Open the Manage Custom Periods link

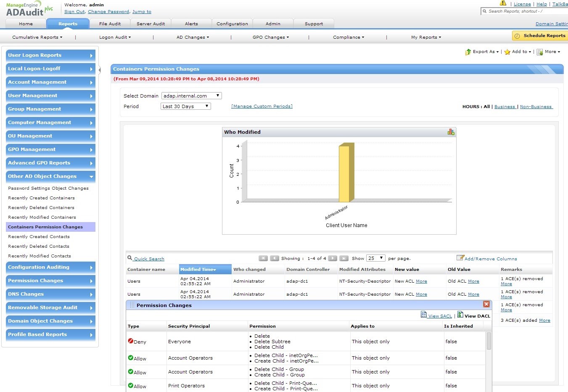click(x=262, y=106)
